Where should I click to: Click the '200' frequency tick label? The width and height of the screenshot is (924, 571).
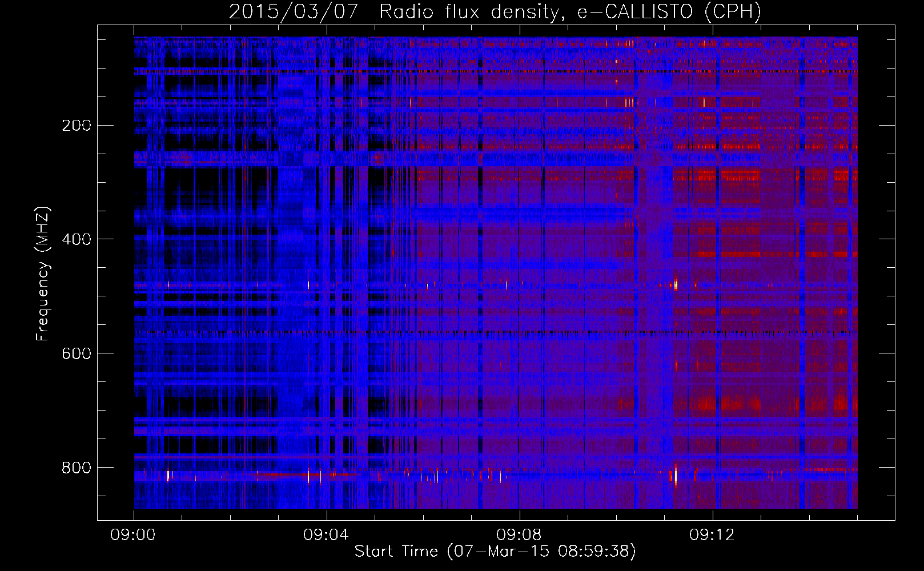[x=77, y=126]
